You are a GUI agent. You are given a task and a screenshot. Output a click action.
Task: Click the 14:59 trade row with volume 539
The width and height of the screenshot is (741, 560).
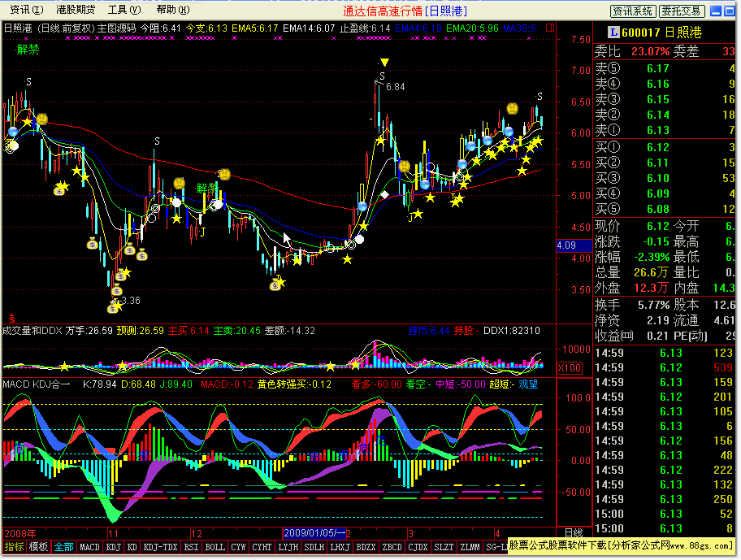click(x=664, y=367)
